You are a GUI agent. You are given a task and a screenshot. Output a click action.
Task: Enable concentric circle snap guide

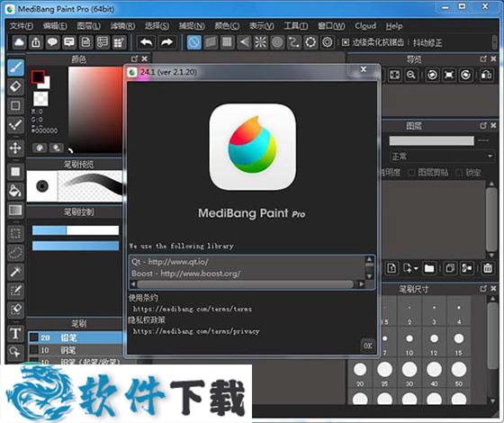click(x=277, y=42)
